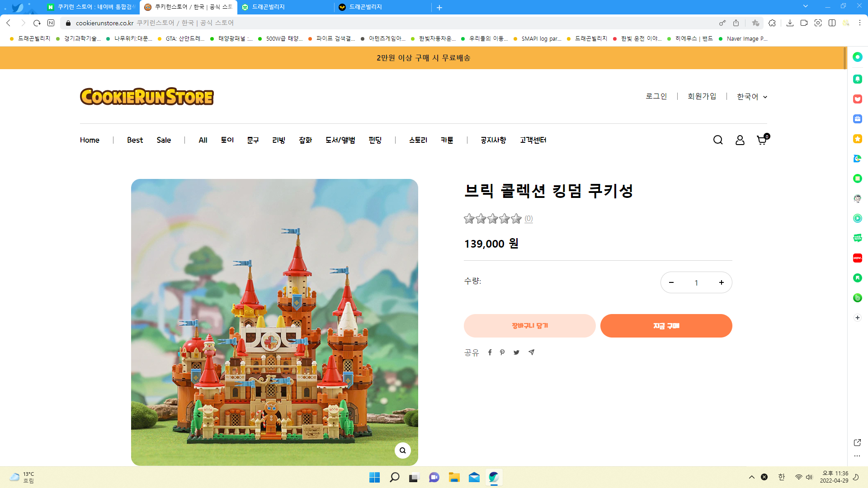Share product on Pinterest
This screenshot has height=488, width=868.
(502, 352)
